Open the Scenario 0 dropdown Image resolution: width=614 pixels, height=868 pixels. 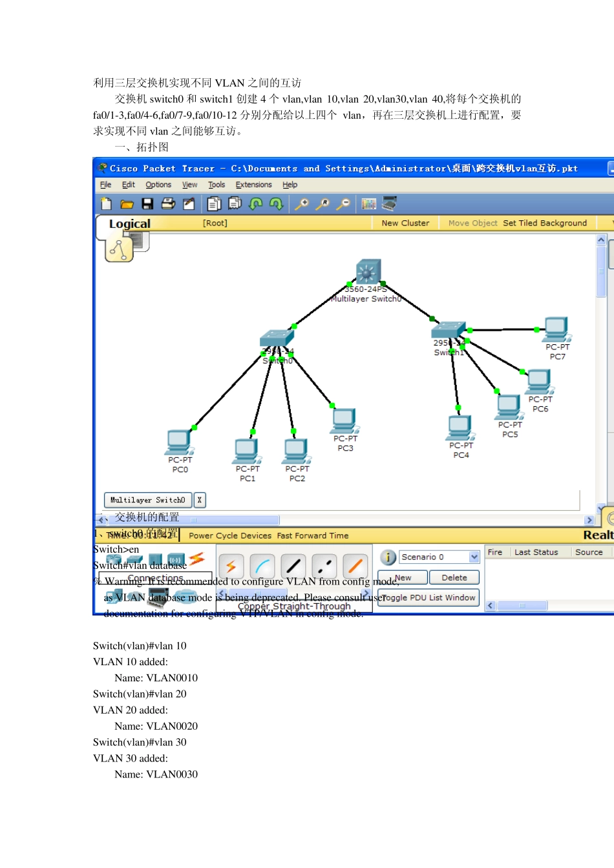click(x=474, y=557)
